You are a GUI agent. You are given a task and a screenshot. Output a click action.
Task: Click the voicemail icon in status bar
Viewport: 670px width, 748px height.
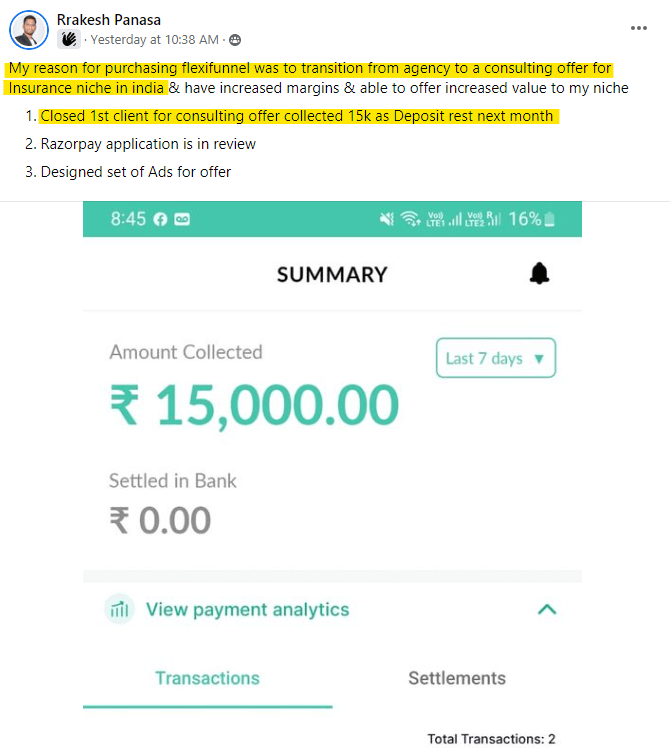coord(182,219)
